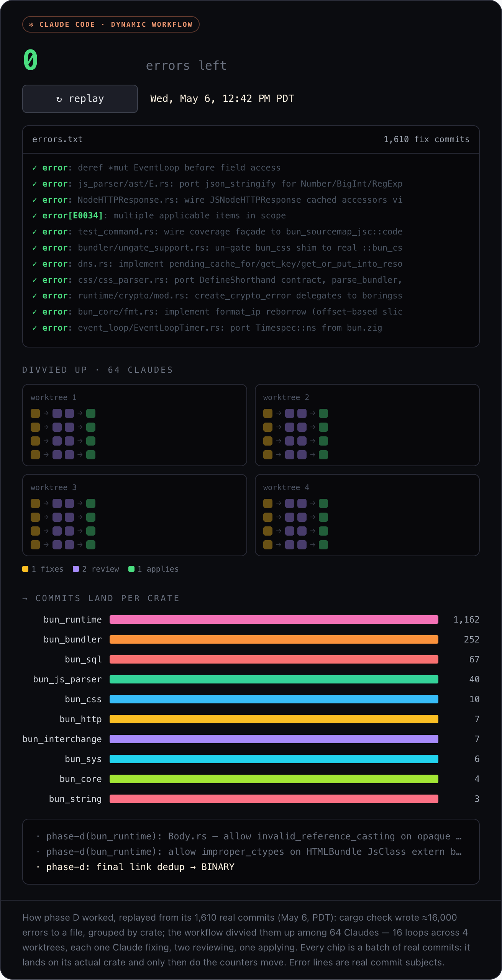Image resolution: width=502 pixels, height=980 pixels.
Task: Click checkmark beside dns.rs error line
Action: pos(35,264)
